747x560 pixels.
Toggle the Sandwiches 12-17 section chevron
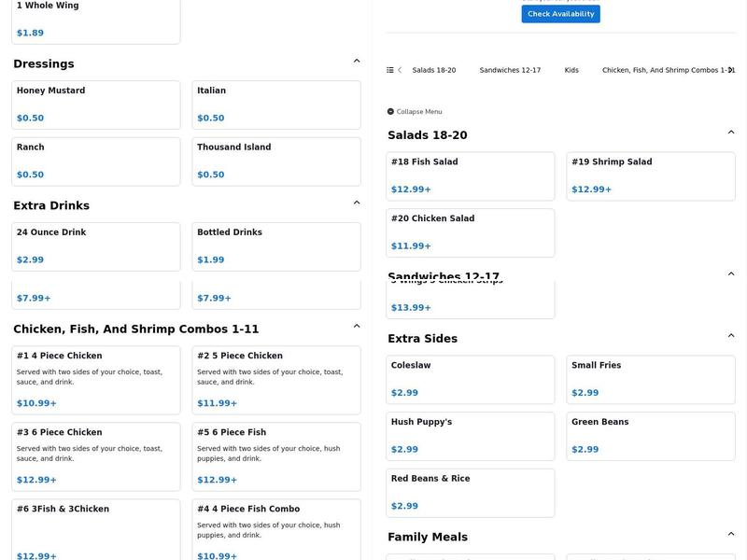(731, 274)
